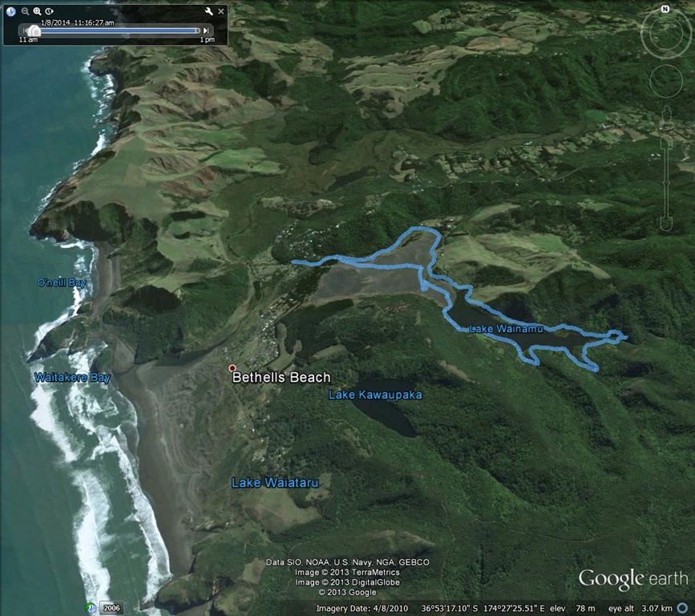
Task: Zoom out the time slider range
Action: [x=26, y=11]
